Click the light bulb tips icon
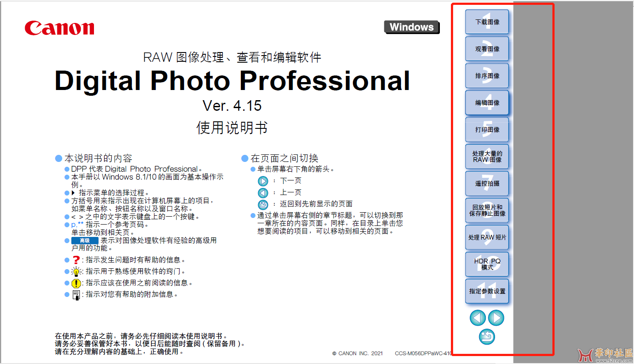The width and height of the screenshot is (634, 364). click(x=76, y=272)
